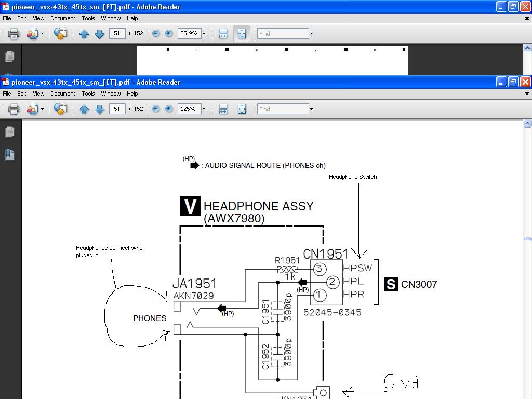Go to previous page in back window

84,34
